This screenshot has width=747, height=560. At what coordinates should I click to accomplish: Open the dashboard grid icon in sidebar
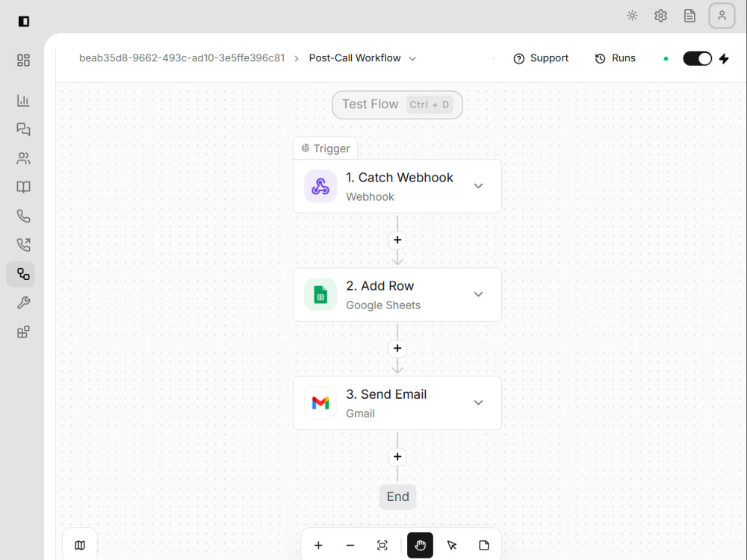23,60
